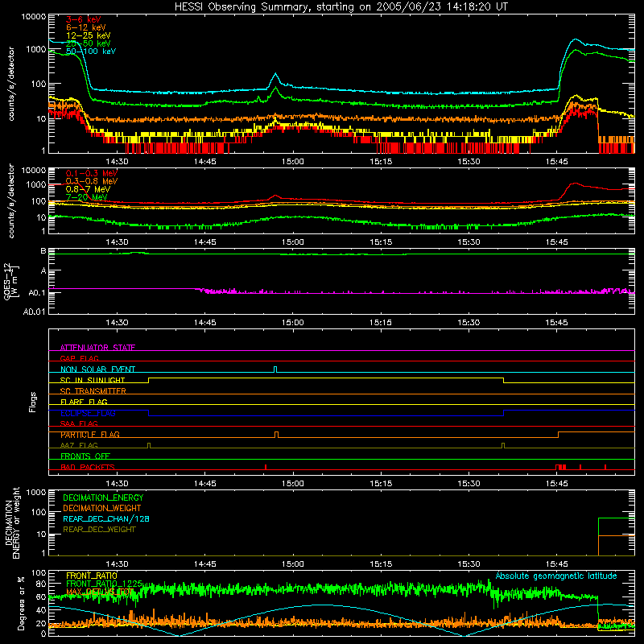The image size is (644, 644).
Task: Click the A0.1 tick on GOES axis
Action: [x=37, y=293]
